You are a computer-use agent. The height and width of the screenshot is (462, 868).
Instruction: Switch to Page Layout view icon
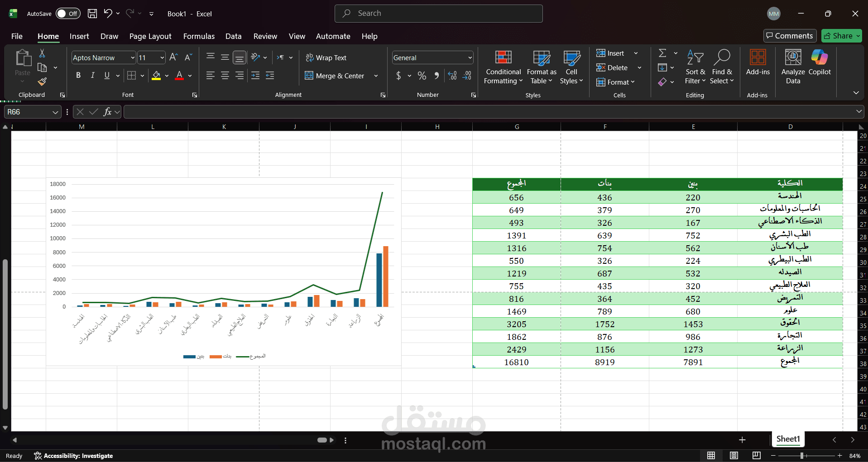click(734, 456)
